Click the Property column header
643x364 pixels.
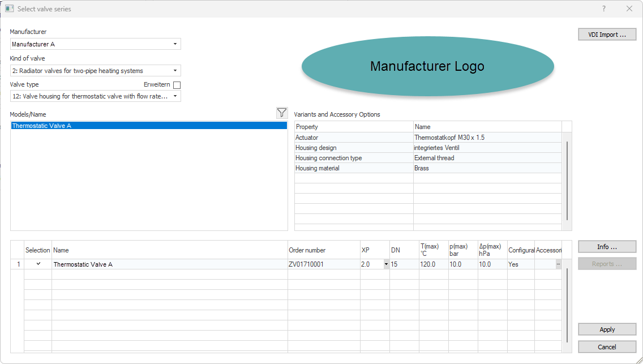coord(354,127)
